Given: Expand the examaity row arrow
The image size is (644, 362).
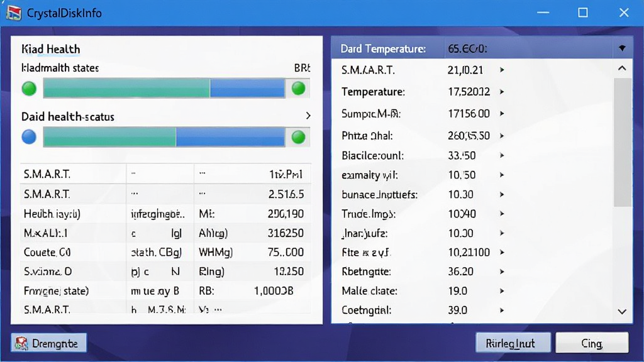Looking at the screenshot, I should (x=502, y=175).
